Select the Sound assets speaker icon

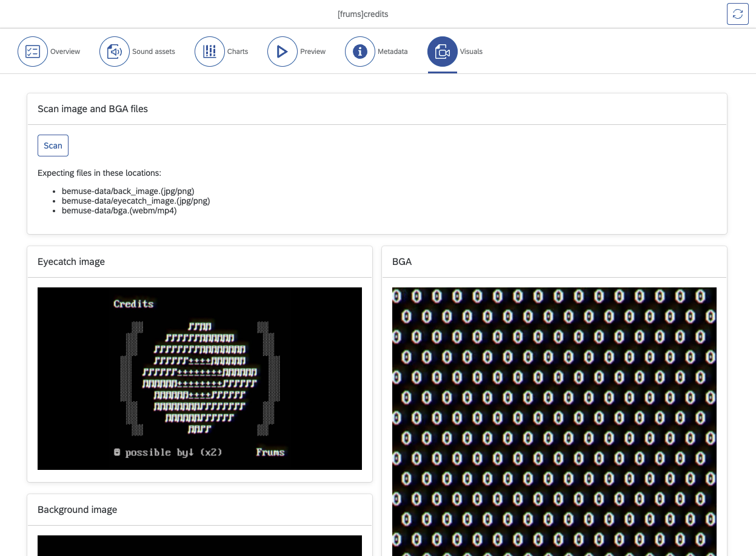point(115,51)
